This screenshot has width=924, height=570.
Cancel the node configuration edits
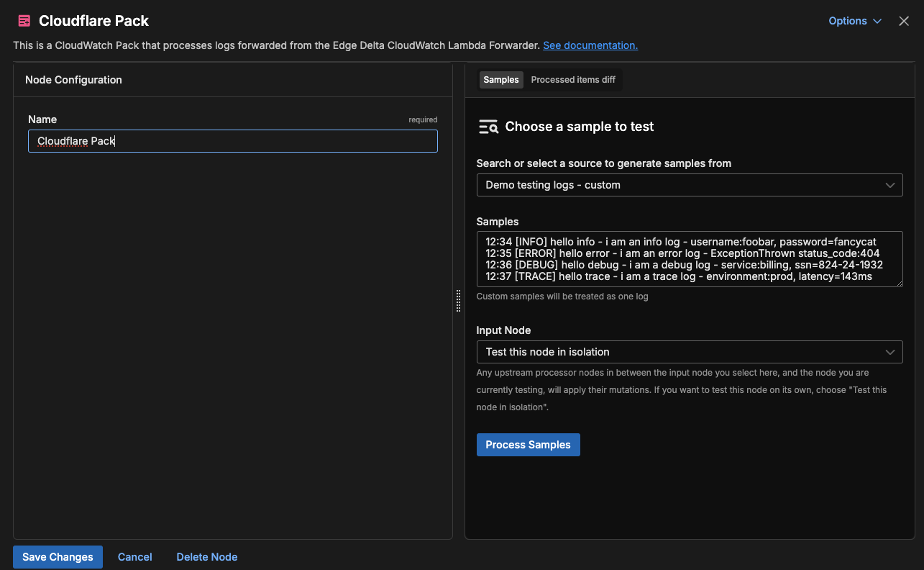coord(134,557)
